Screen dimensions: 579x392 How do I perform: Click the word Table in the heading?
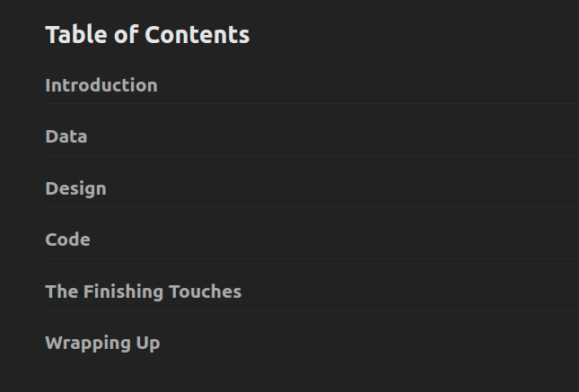(76, 35)
